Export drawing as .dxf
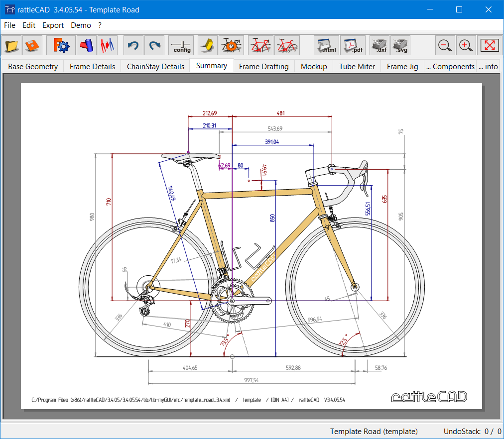504x439 pixels. pos(379,45)
